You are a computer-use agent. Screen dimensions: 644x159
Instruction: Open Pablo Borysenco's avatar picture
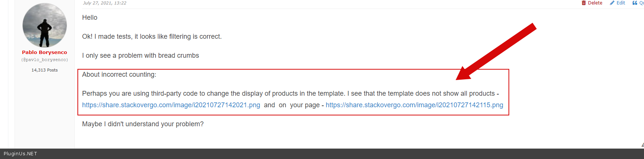pos(45,25)
